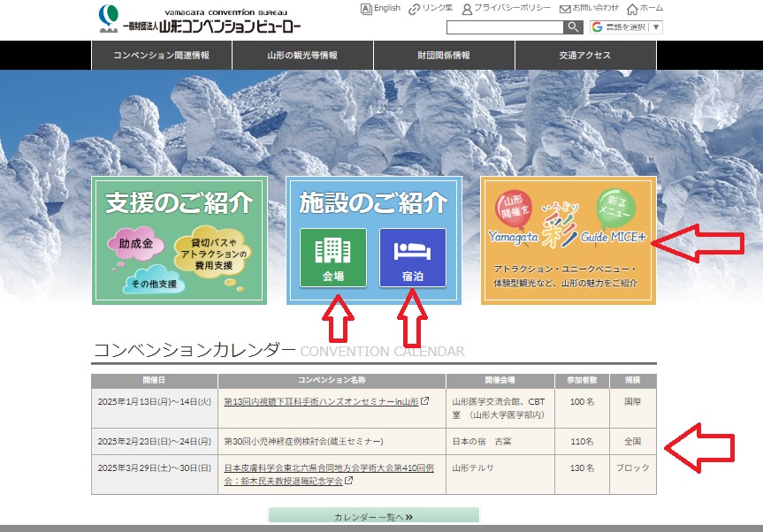This screenshot has width=763, height=532.
Task: Open the お問い合わせ contact page
Action: click(589, 9)
